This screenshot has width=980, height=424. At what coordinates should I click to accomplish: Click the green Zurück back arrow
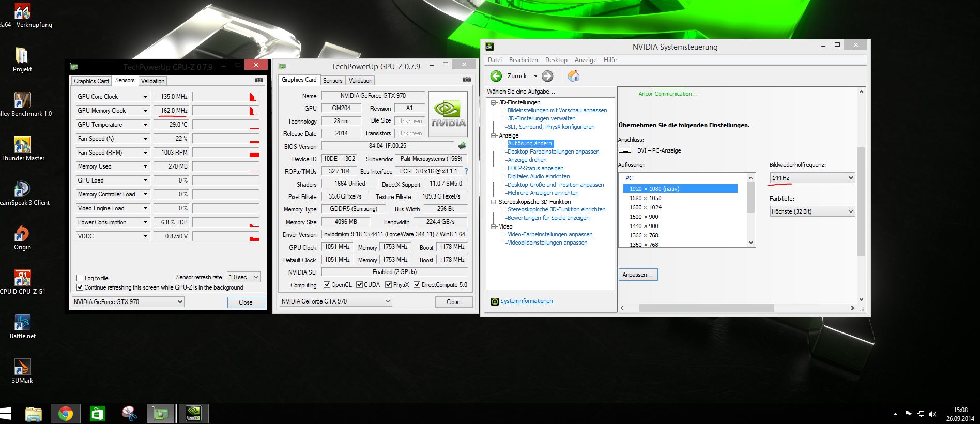(496, 76)
